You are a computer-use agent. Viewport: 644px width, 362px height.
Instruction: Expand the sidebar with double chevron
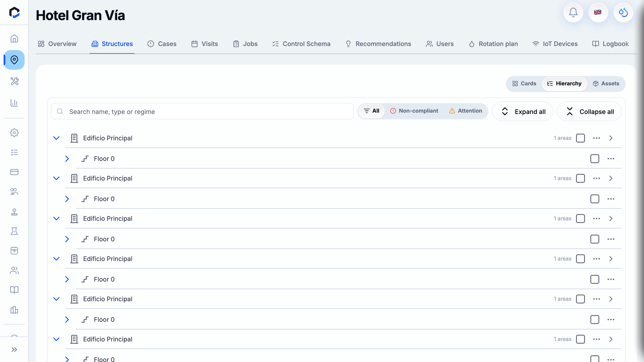14,349
